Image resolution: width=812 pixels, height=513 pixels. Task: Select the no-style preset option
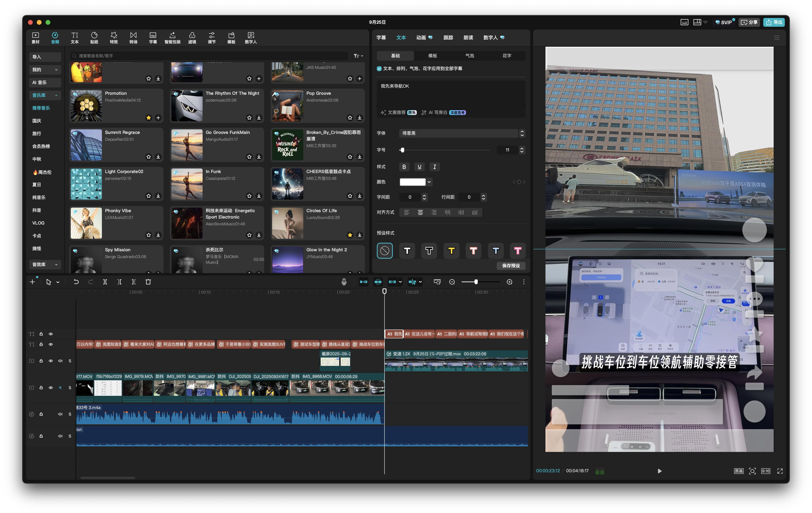click(385, 251)
